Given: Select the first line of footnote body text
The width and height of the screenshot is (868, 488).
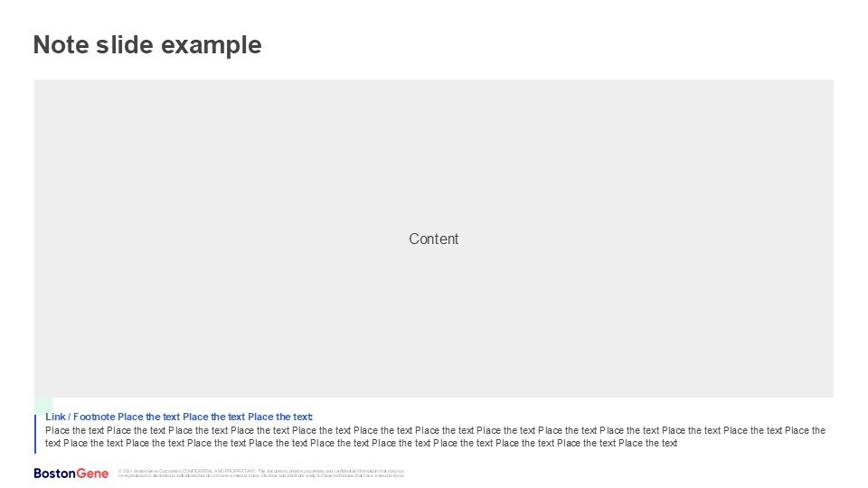Looking at the screenshot, I should point(435,431).
